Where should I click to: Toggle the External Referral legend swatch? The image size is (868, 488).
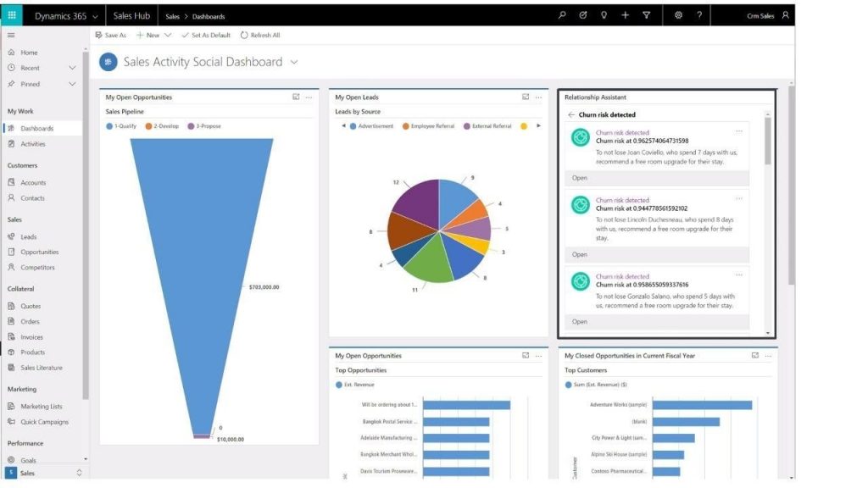[467, 126]
